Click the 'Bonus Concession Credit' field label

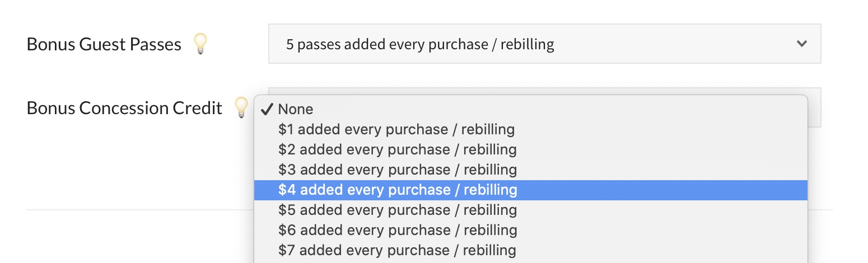click(124, 107)
